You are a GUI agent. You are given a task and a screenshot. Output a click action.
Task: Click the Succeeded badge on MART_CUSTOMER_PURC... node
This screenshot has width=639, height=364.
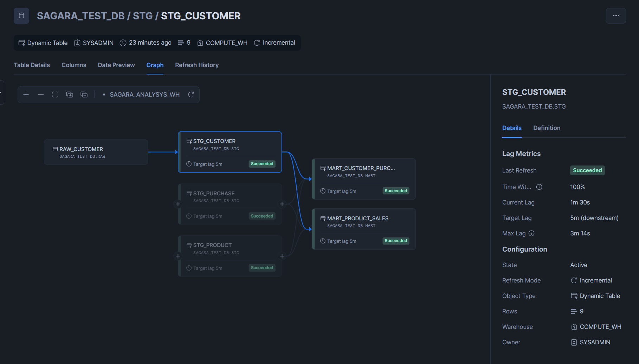click(x=396, y=191)
